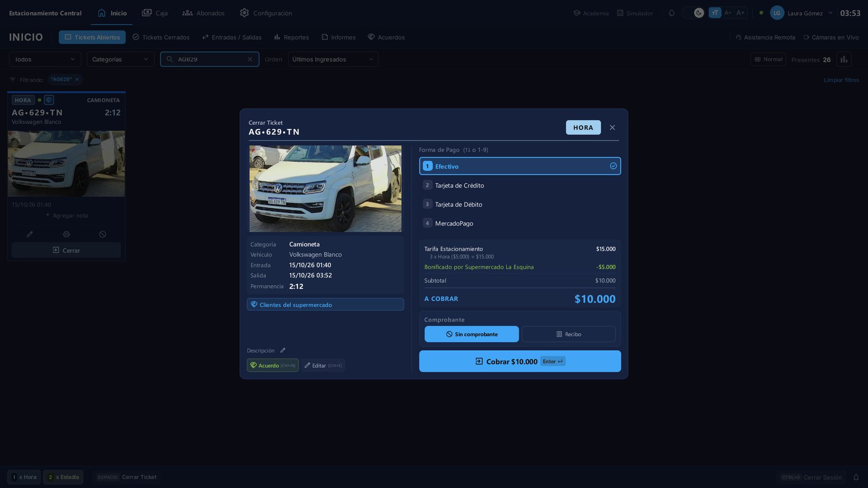Click the Editar button in dialog
This screenshot has height=488, width=868.
(x=323, y=365)
